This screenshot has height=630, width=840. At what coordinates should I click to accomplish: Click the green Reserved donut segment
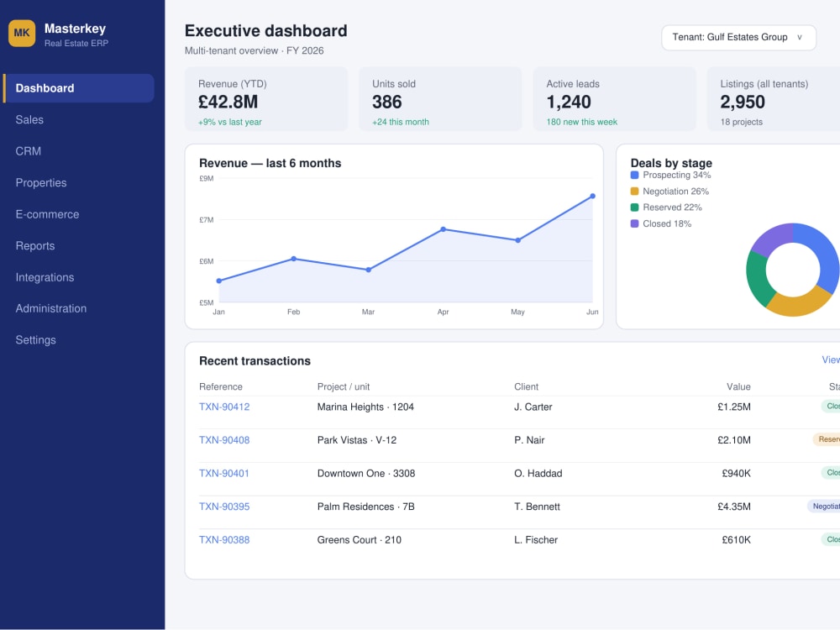[758, 279]
